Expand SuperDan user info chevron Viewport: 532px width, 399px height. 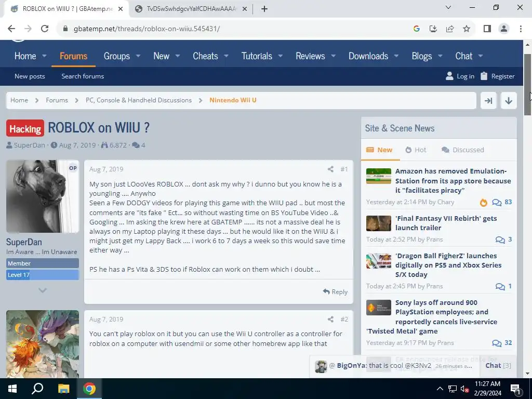click(43, 290)
